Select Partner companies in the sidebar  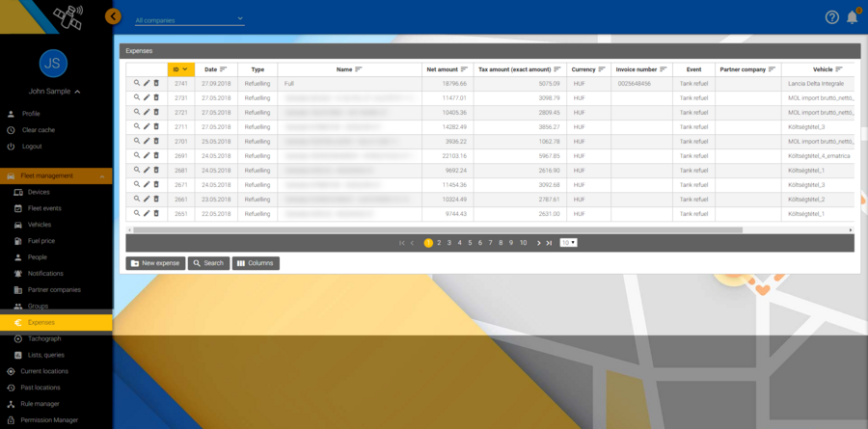pyautogui.click(x=54, y=289)
